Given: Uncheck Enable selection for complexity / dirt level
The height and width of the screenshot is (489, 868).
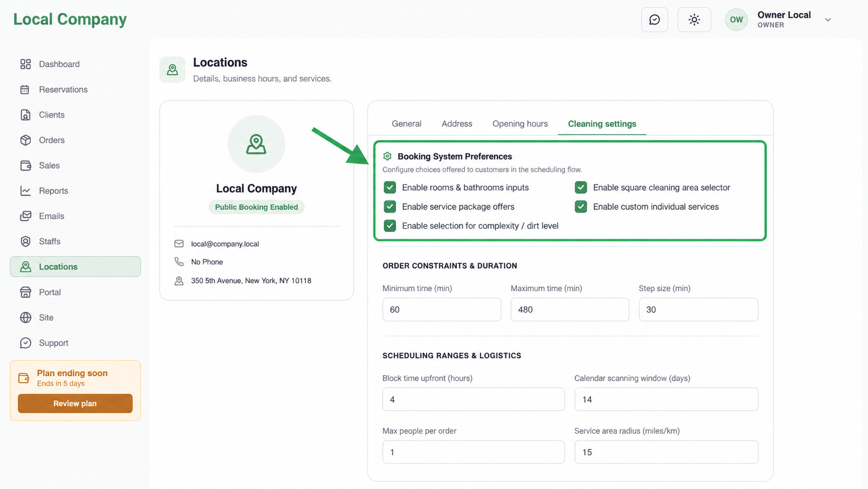Looking at the screenshot, I should tap(390, 226).
